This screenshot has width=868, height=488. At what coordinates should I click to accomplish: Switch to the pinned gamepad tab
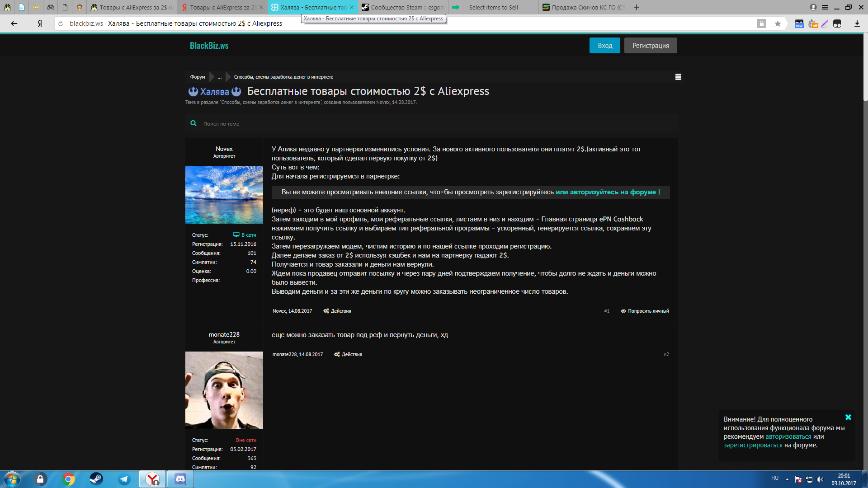pos(51,7)
